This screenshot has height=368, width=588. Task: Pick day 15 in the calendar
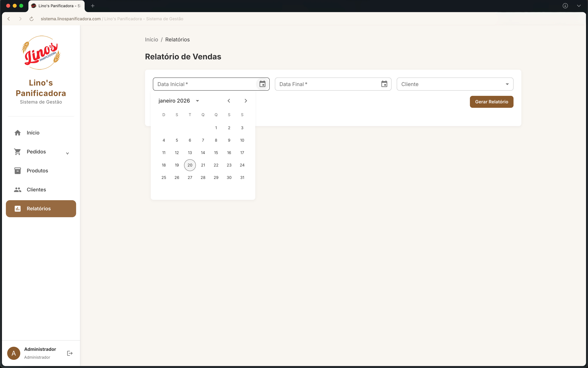(216, 153)
